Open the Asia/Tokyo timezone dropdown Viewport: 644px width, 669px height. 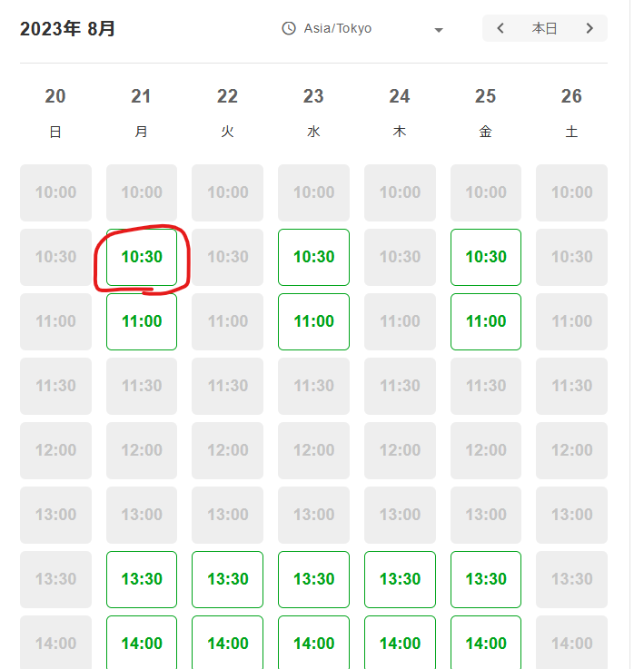coord(363,28)
